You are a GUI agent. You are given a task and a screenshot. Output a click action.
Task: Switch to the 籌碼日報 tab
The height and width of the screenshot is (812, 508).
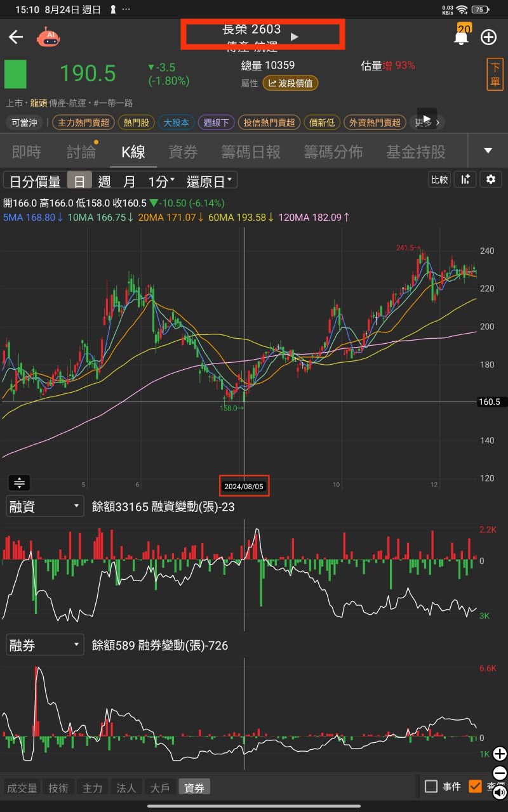pyautogui.click(x=250, y=152)
